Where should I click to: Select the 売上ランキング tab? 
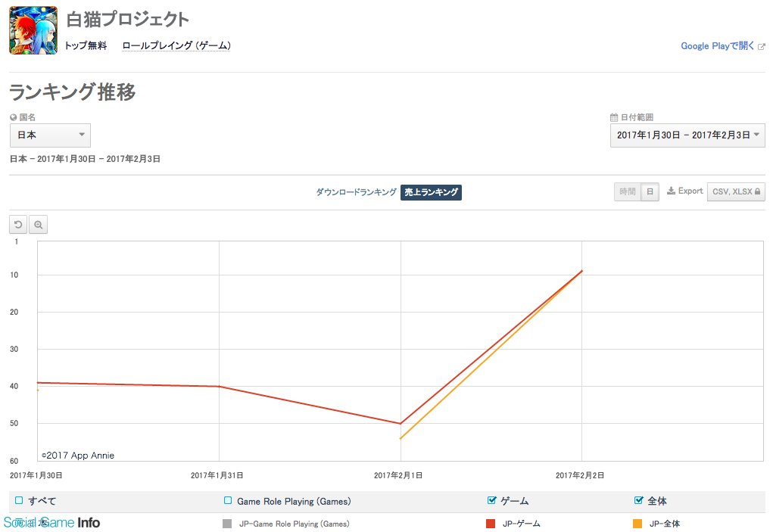pos(432,192)
